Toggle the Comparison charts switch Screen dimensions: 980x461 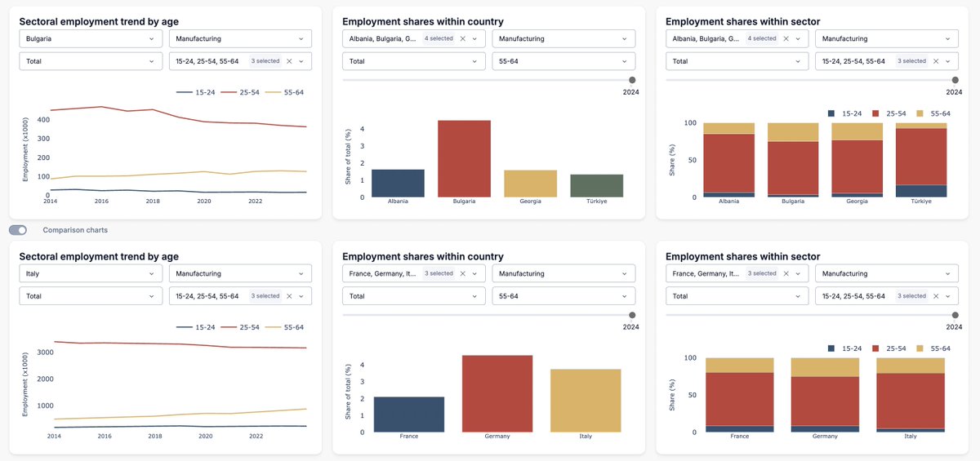click(x=18, y=230)
